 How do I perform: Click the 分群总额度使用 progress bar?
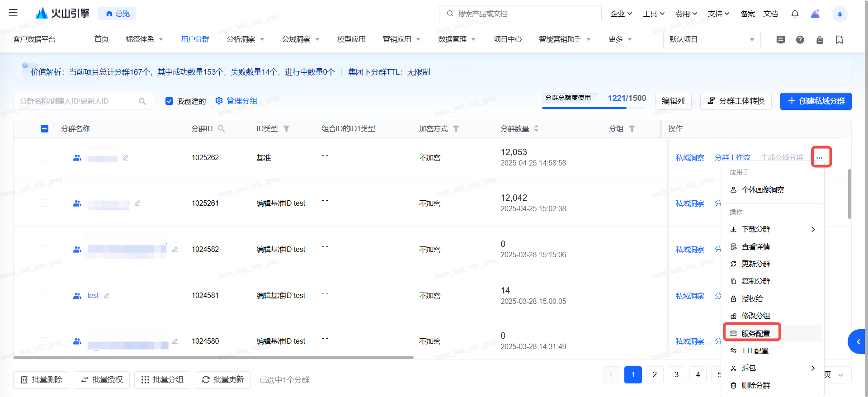point(584,108)
